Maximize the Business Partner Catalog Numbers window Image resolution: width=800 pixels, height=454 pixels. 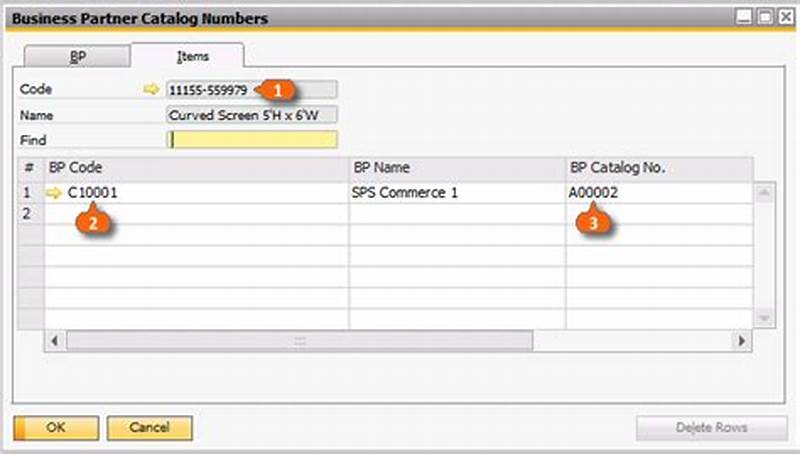pos(765,17)
